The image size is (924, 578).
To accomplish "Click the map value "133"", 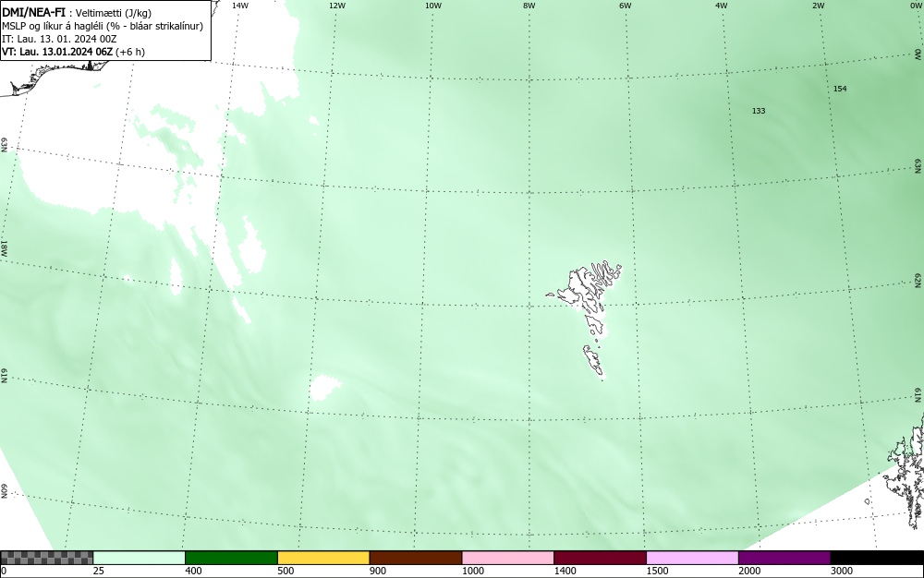I will 759,111.
